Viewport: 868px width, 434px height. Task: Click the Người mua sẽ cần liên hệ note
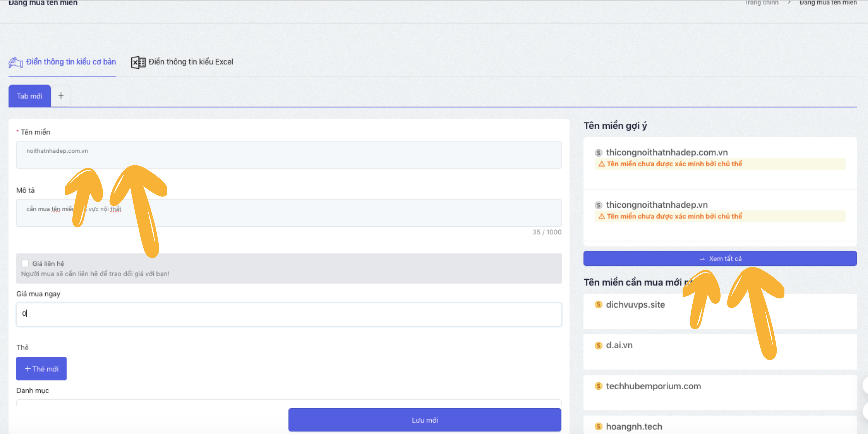[95, 274]
